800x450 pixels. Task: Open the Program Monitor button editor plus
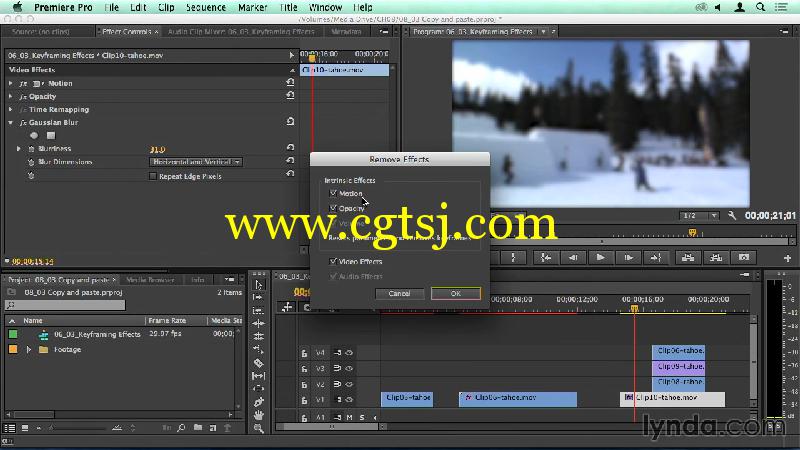click(x=787, y=259)
